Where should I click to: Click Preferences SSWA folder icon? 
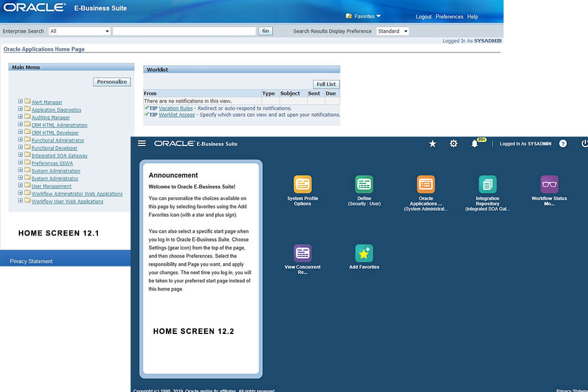pyautogui.click(x=27, y=162)
